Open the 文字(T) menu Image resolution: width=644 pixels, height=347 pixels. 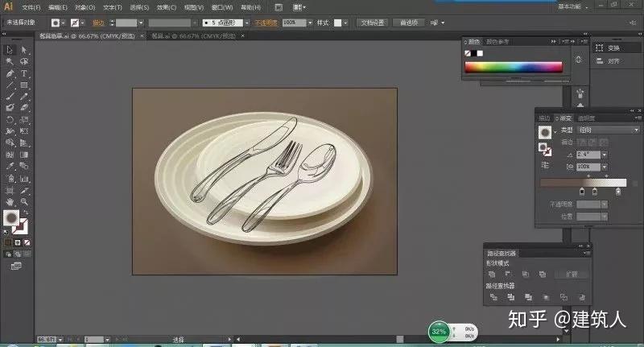coord(113,7)
